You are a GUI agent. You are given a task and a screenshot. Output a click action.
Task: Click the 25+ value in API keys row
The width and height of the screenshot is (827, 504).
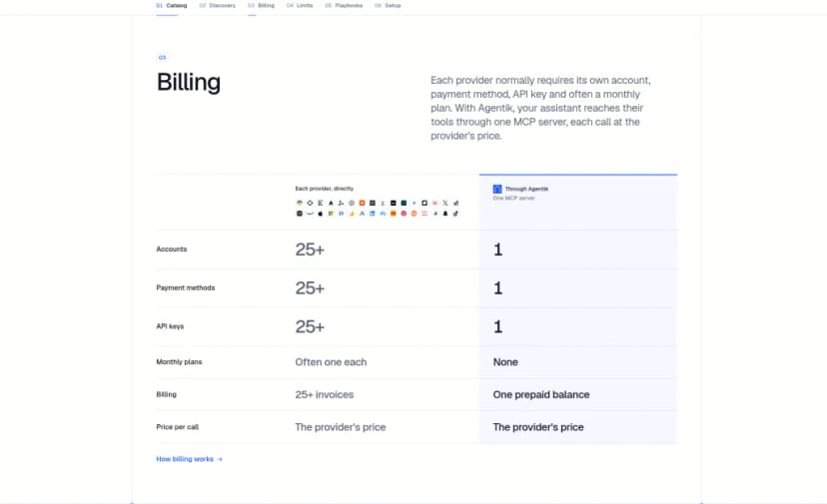click(310, 327)
